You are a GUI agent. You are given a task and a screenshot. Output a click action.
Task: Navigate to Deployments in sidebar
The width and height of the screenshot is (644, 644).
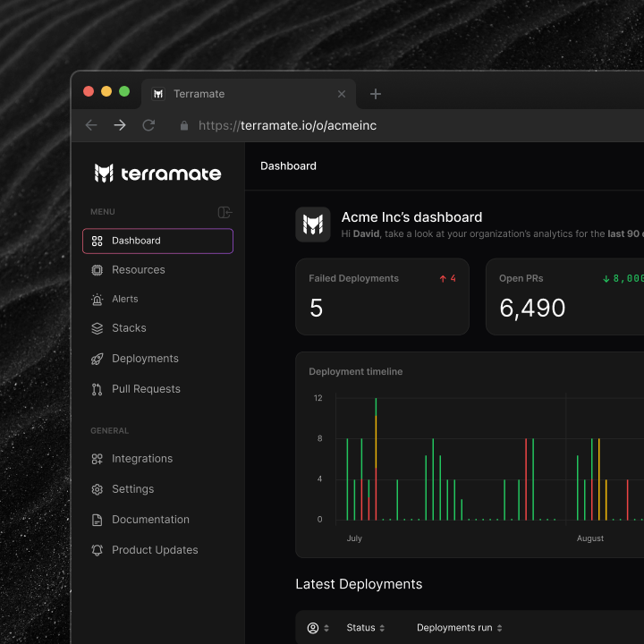[x=145, y=359]
